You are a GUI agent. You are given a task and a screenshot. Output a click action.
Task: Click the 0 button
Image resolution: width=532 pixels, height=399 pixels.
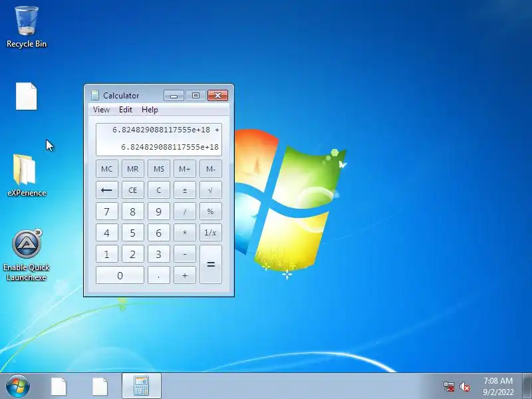(x=120, y=275)
